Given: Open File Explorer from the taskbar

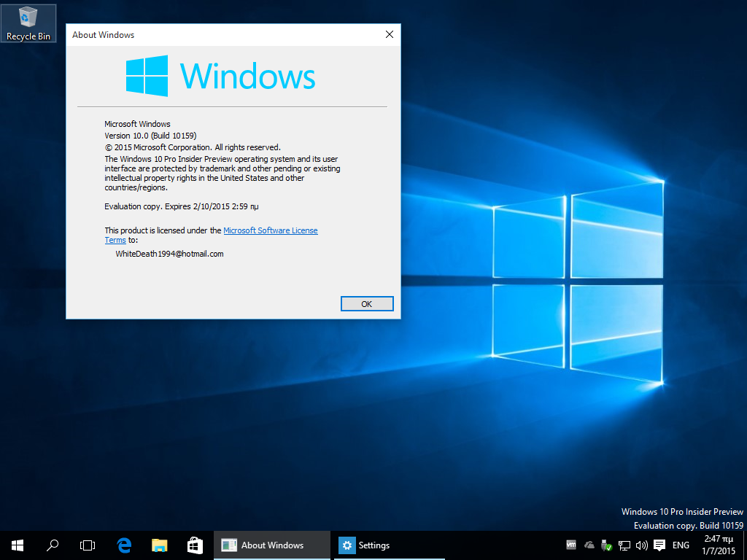Looking at the screenshot, I should pos(160,545).
